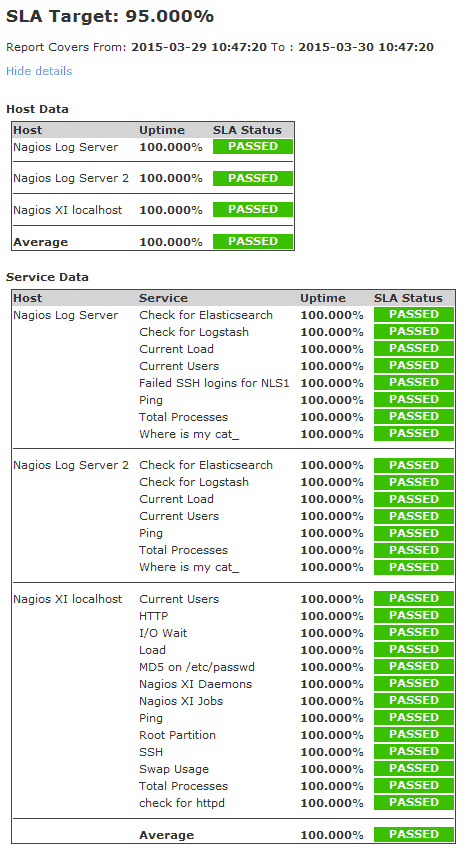The height and width of the screenshot is (860, 473).
Task: Click the Swap Usage service entry
Action: [x=174, y=769]
